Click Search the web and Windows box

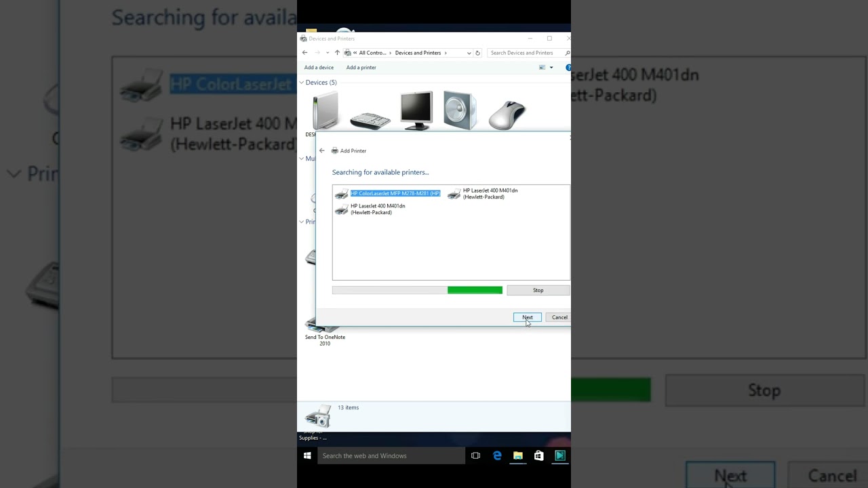pyautogui.click(x=391, y=455)
